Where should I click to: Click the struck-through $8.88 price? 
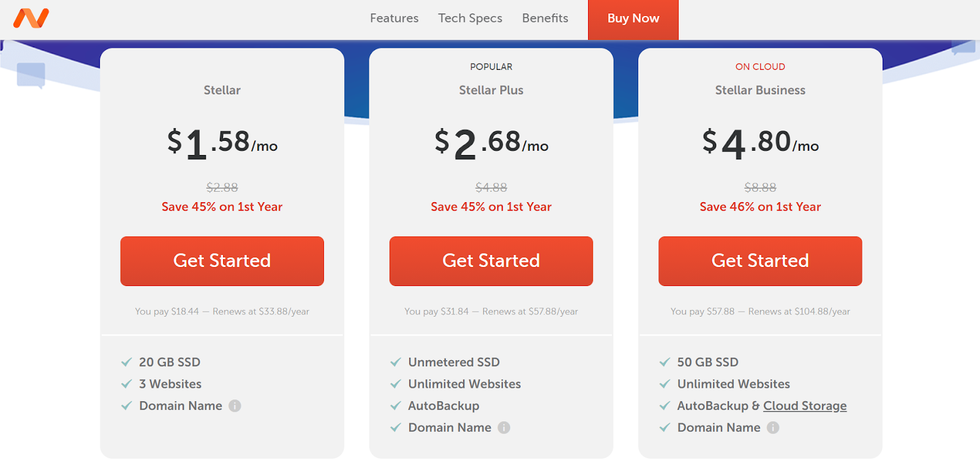(760, 187)
